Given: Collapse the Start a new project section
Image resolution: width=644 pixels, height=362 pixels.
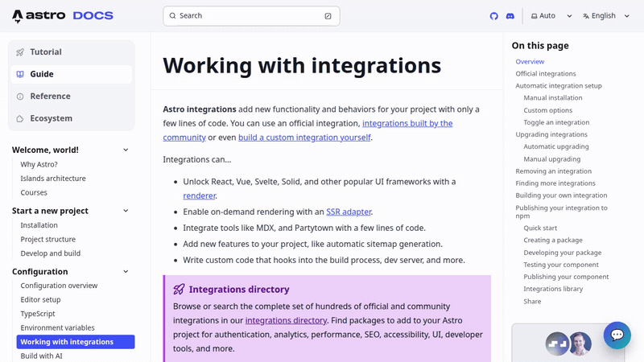Looking at the screenshot, I should pos(126,211).
